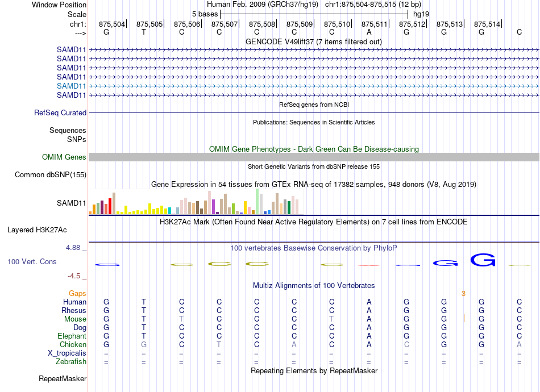The width and height of the screenshot is (540, 392).
Task: Select the Zebrafish species label
Action: pyautogui.click(x=71, y=362)
